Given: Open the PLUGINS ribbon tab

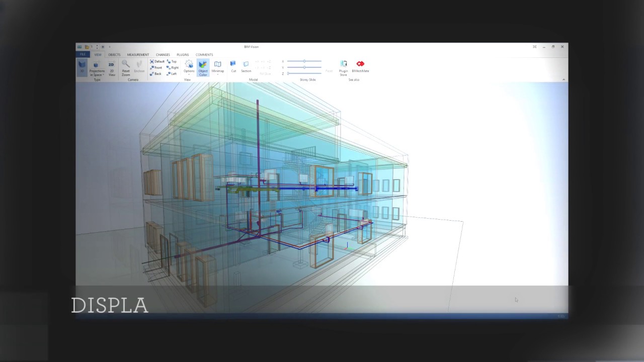Looking at the screenshot, I should tap(183, 54).
